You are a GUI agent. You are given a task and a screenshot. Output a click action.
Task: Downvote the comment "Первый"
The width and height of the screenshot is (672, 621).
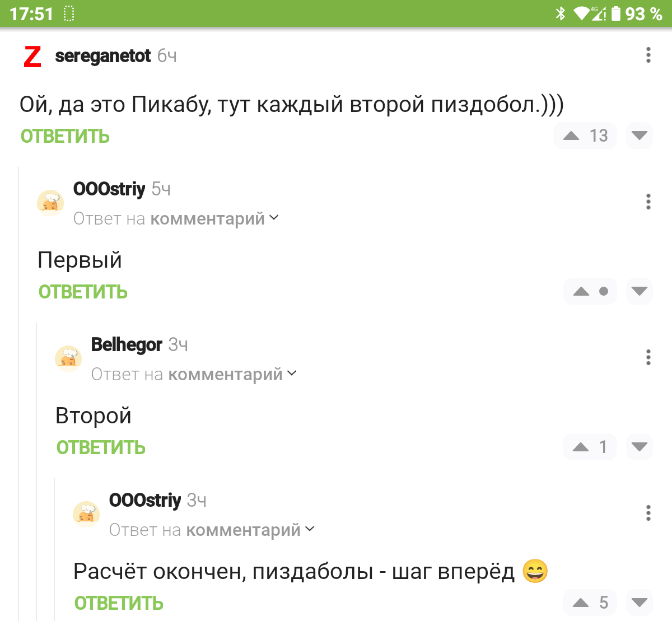(x=639, y=291)
